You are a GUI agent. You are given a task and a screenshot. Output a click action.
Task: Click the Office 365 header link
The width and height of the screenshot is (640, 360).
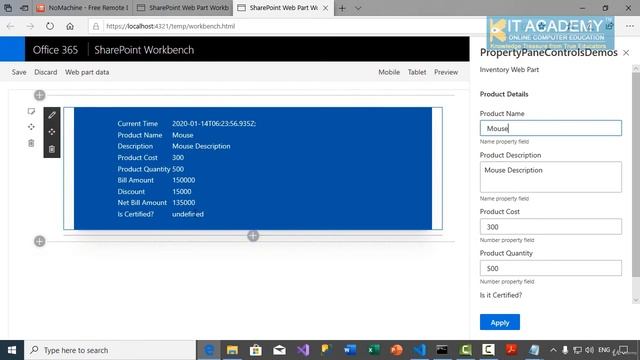coord(55,50)
